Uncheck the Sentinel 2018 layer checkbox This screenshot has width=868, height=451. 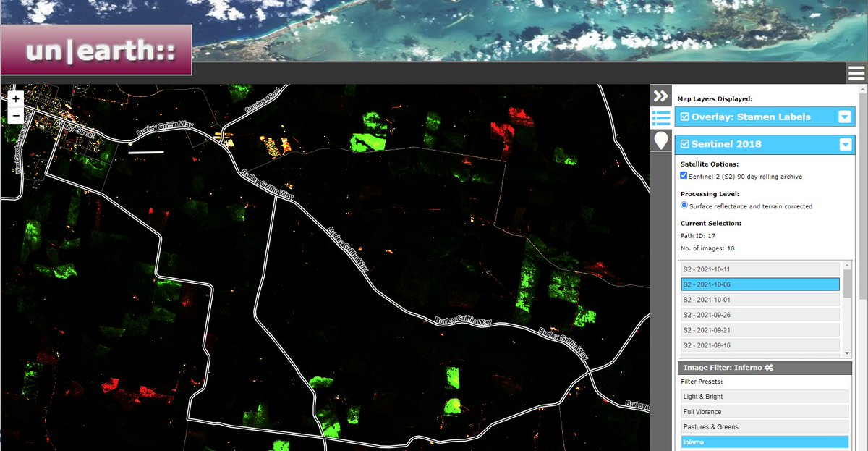[x=684, y=143]
